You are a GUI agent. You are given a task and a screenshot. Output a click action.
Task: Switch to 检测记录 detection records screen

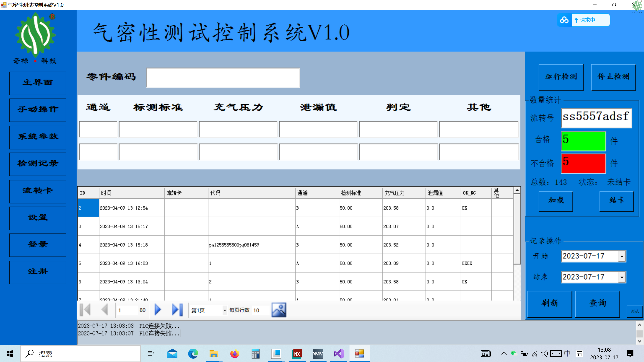point(38,164)
